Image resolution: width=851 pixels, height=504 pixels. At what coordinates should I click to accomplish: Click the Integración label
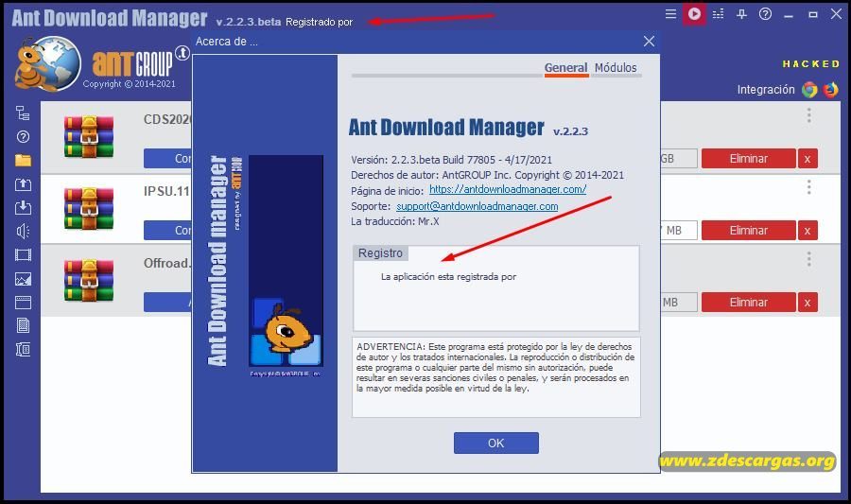coord(765,90)
